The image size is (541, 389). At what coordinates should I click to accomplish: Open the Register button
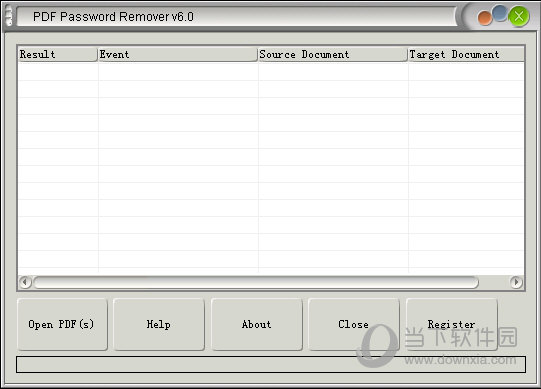452,324
